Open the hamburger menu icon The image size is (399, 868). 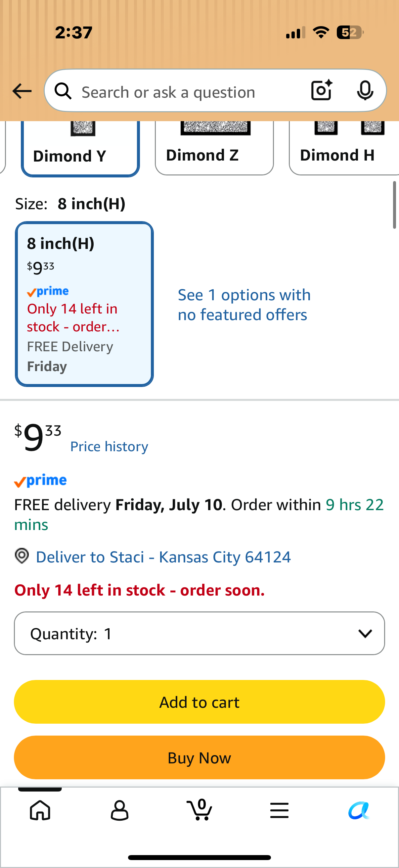coord(279,810)
